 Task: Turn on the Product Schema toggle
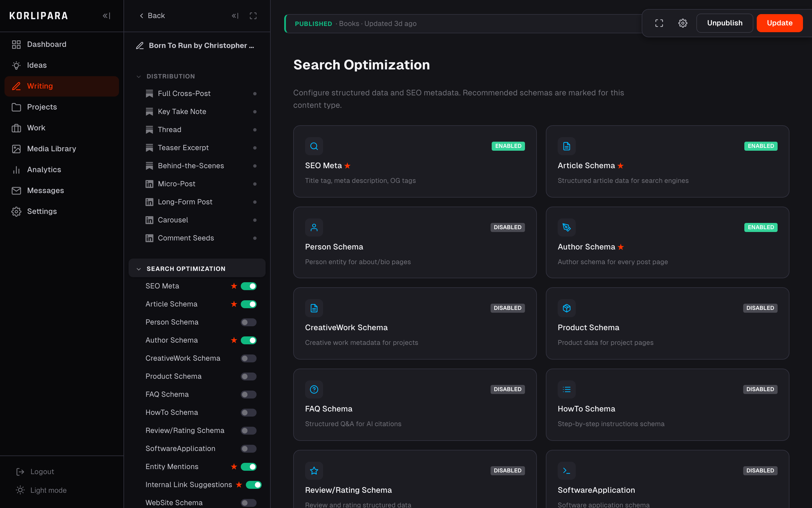pos(249,377)
